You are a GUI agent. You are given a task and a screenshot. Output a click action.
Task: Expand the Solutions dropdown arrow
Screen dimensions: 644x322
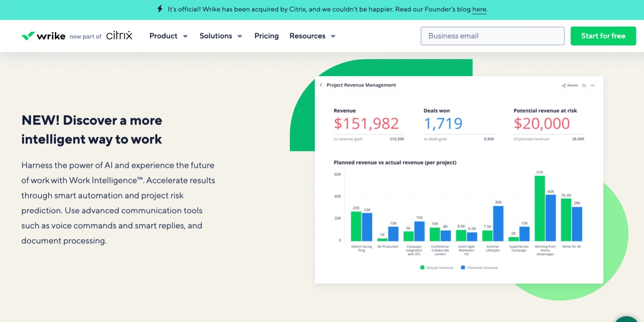click(x=240, y=36)
